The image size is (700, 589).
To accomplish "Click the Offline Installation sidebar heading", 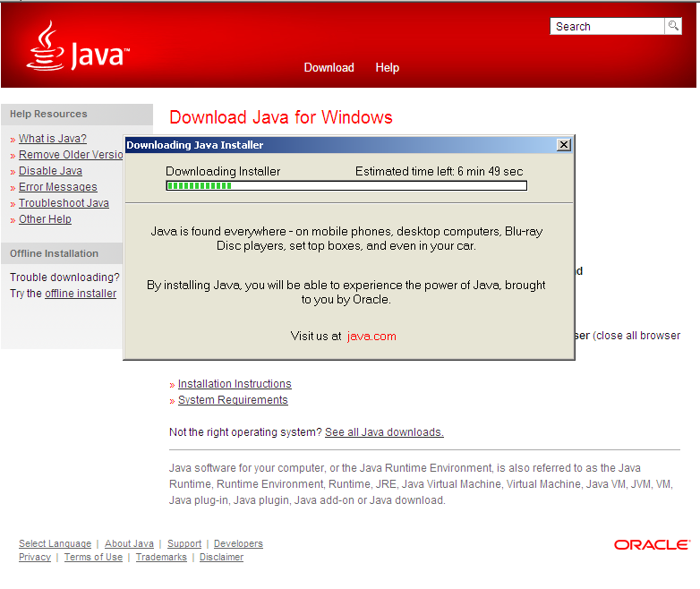I will 54,253.
